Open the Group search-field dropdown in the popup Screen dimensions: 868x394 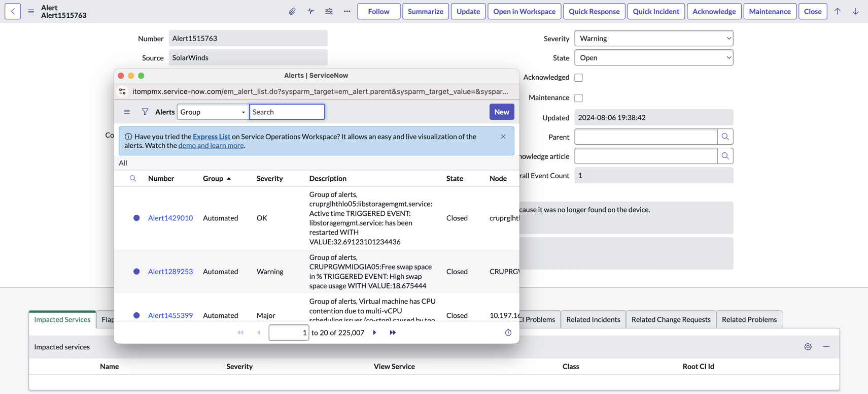click(213, 112)
